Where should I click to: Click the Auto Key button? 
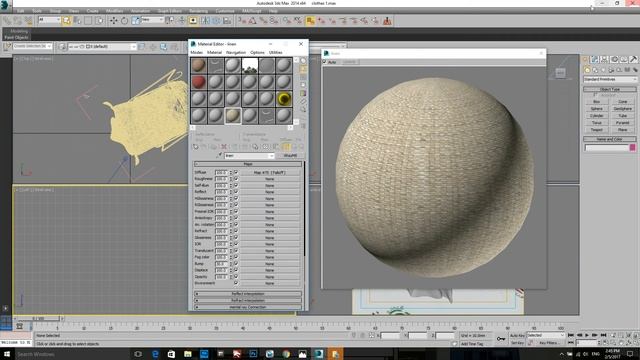coord(517,336)
